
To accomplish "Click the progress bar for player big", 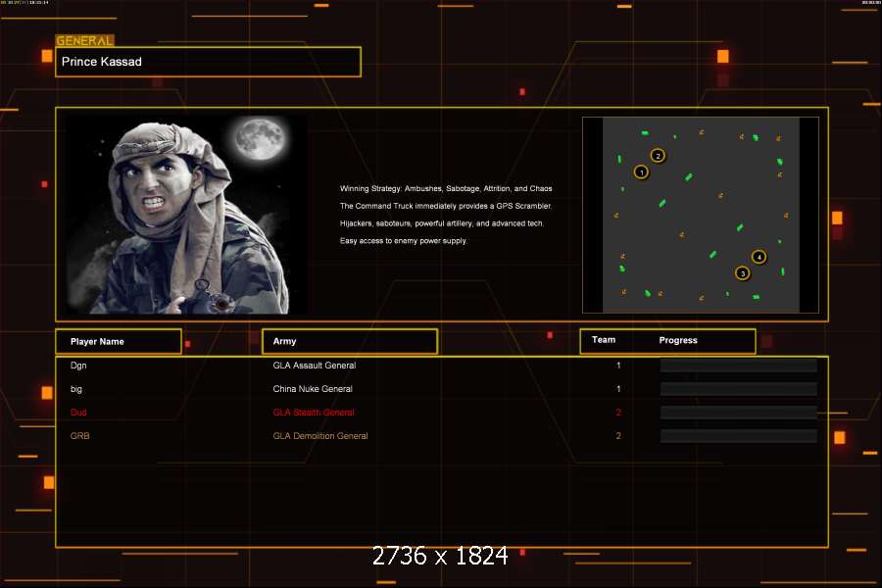I will click(738, 389).
